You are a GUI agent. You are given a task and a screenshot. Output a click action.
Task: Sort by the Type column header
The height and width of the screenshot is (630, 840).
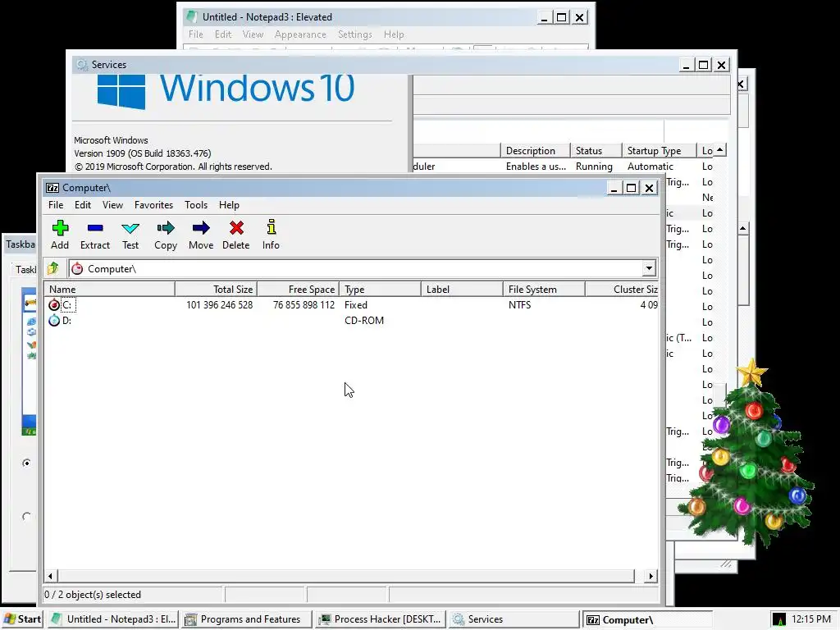380,290
